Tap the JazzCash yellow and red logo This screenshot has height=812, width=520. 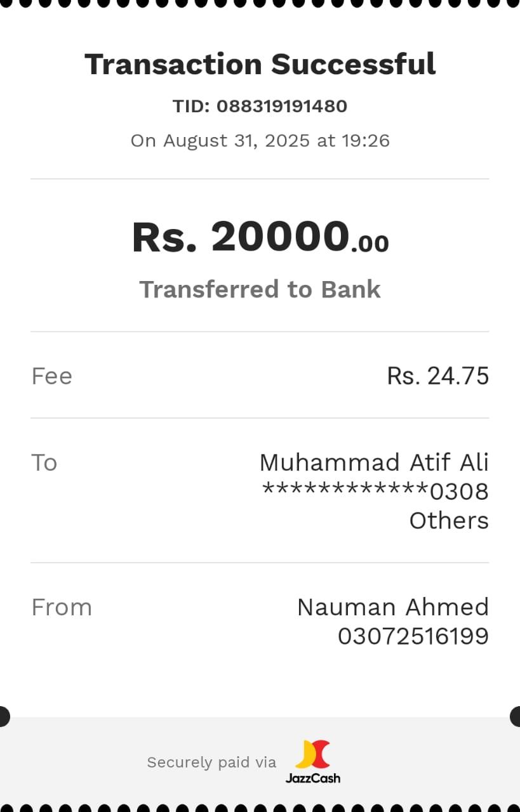coord(313,754)
